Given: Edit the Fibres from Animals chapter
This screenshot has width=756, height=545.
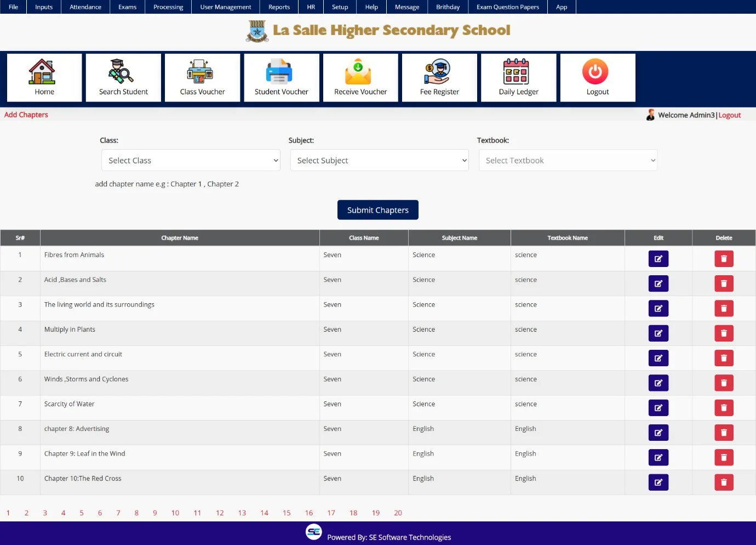Looking at the screenshot, I should click(x=658, y=259).
